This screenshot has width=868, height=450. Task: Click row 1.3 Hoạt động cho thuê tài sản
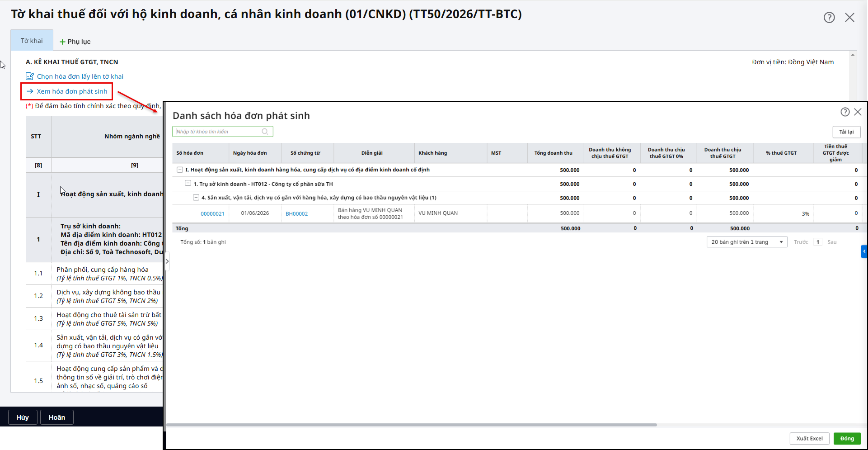94,319
